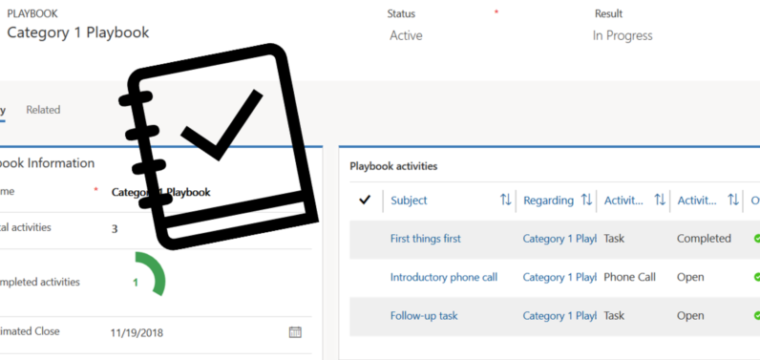760x360 pixels.
Task: Select the Introductory phone call row checkbox area
Action: pyautogui.click(x=366, y=277)
